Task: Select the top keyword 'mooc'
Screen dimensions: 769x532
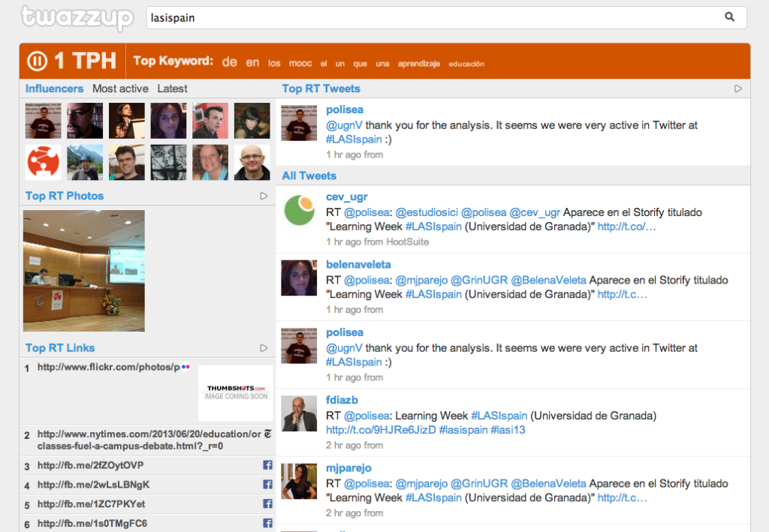Action: pyautogui.click(x=300, y=63)
